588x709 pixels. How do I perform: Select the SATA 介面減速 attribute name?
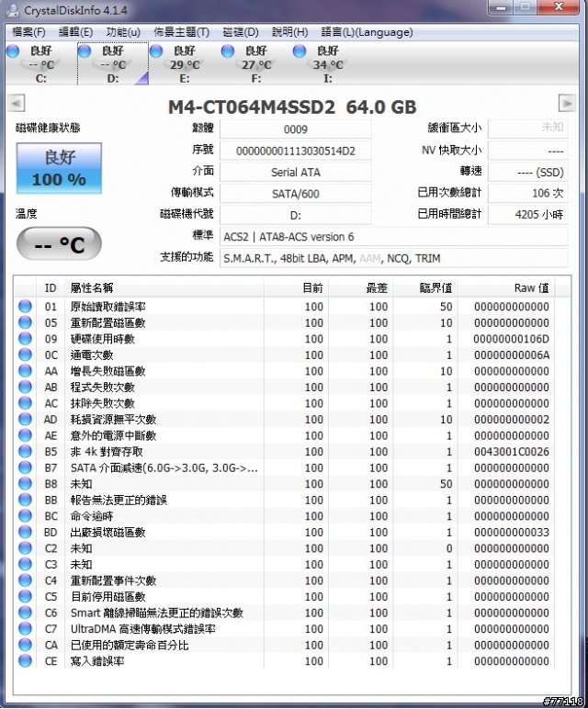pyautogui.click(x=164, y=468)
